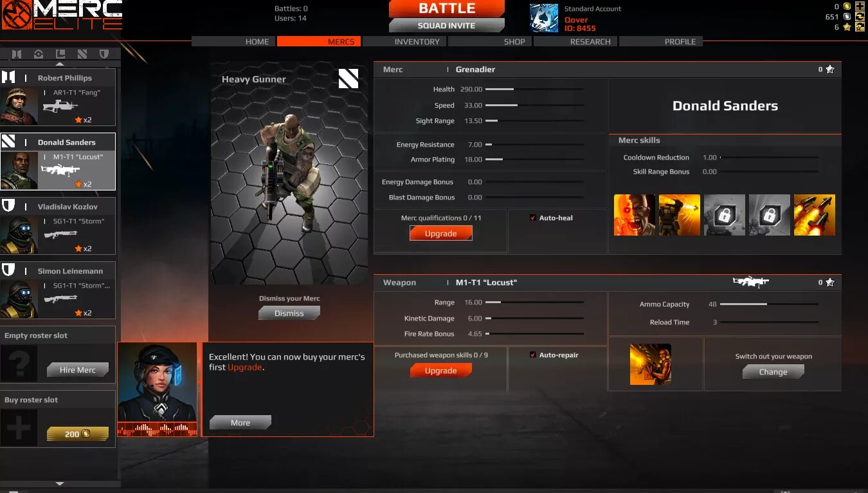Expand roster with the bottom down arrow
The width and height of the screenshot is (868, 493).
click(x=60, y=483)
